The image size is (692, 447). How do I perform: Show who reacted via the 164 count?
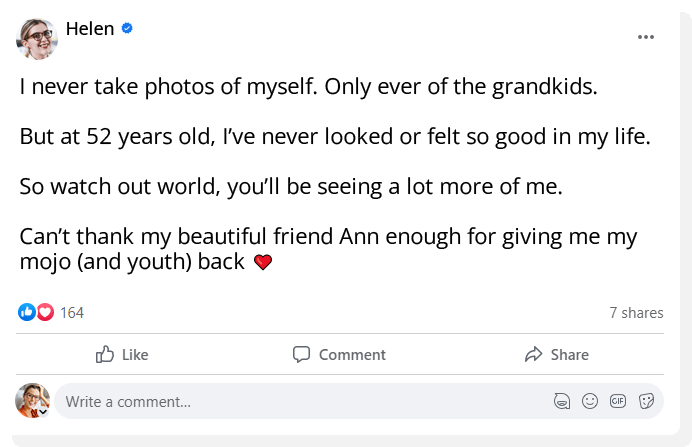point(72,313)
